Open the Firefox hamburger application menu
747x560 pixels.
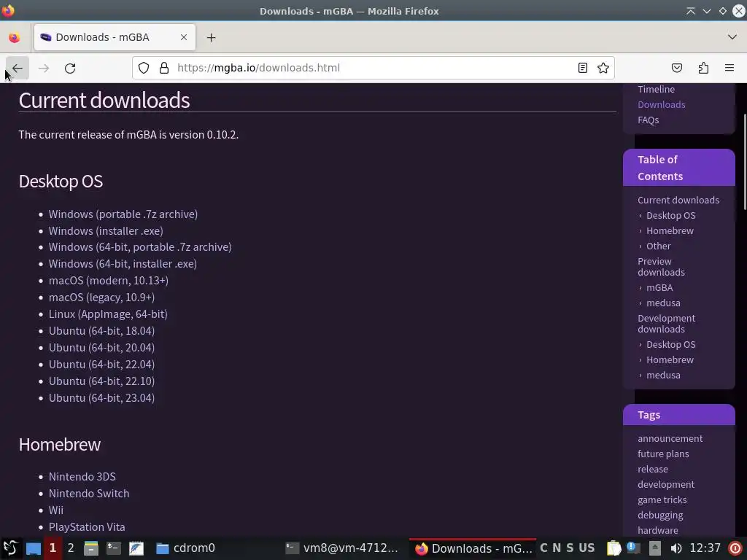[x=729, y=68]
